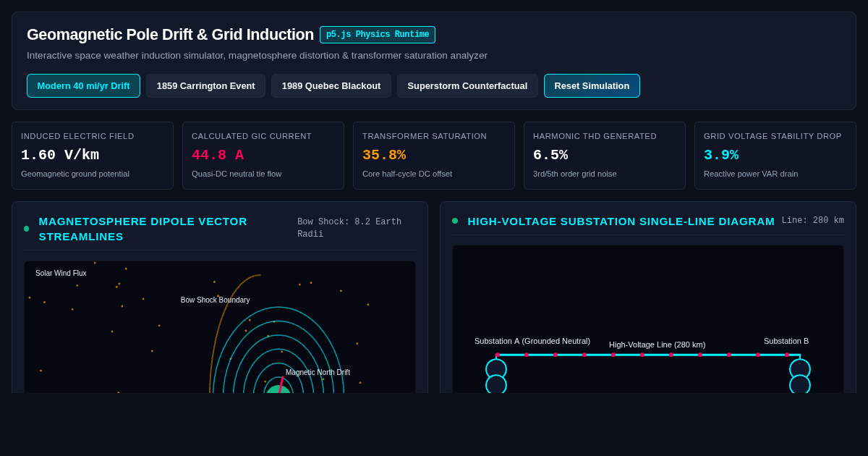Image resolution: width=868 pixels, height=456 pixels.
Task: Load the 1859 Carrington Event scenario
Action: 205,85
